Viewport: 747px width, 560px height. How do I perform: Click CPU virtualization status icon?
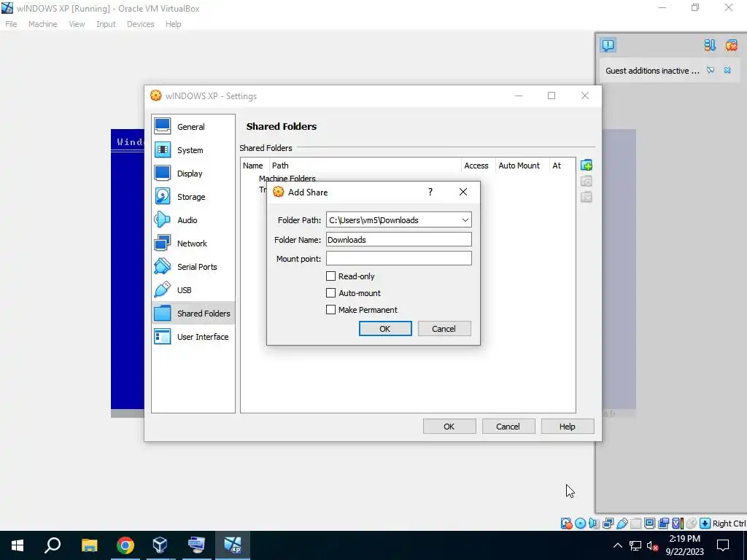(x=678, y=524)
